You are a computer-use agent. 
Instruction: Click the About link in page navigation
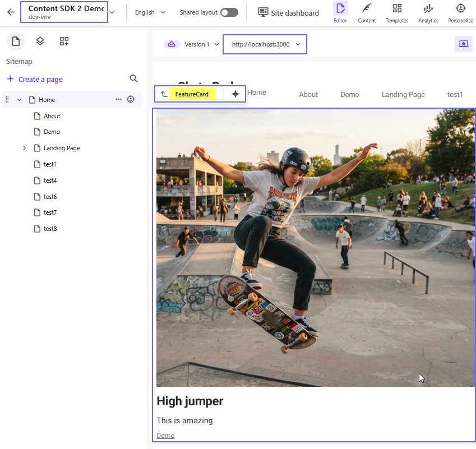click(x=308, y=94)
